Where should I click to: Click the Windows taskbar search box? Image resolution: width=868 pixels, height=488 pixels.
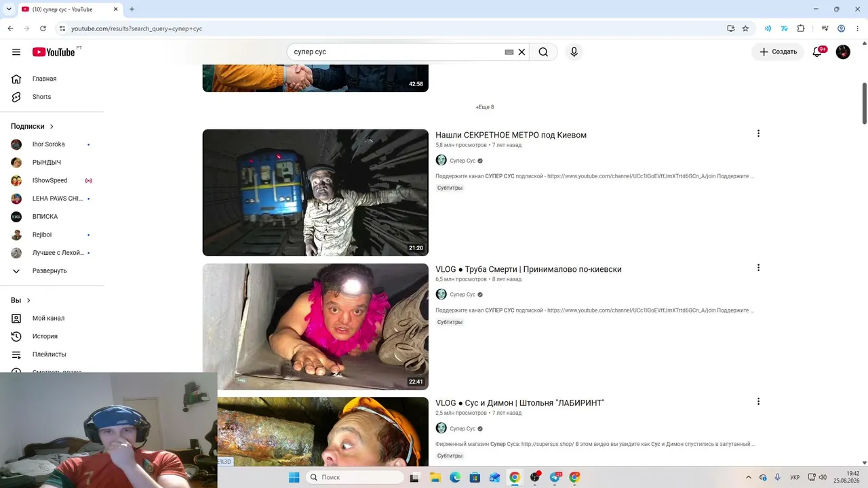click(x=355, y=477)
